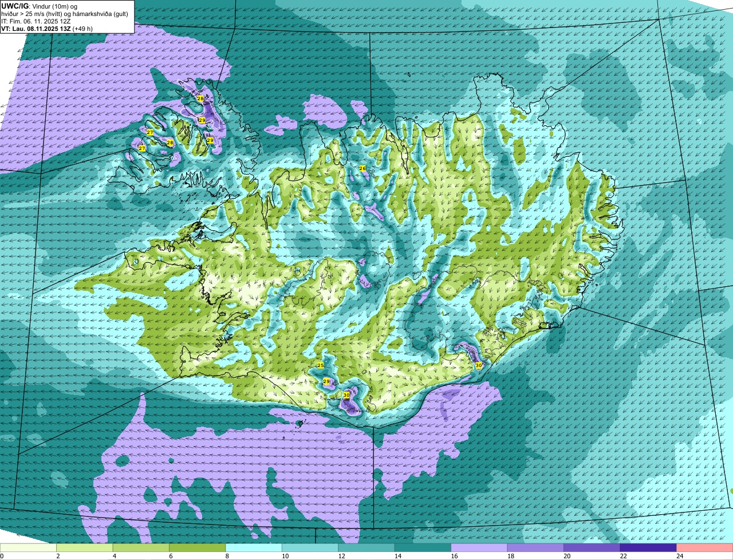The image size is (733, 560).
Task: Click the yellow '30' gust label on the southeast coast
Action: click(479, 365)
